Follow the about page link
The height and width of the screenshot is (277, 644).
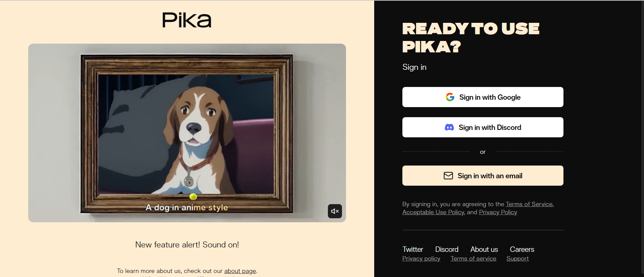[x=240, y=271]
